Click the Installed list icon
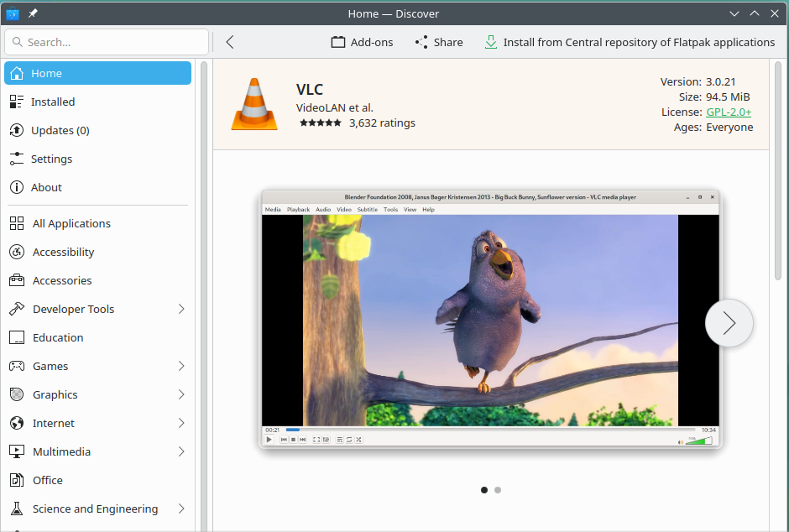The height and width of the screenshot is (532, 789). click(x=17, y=102)
